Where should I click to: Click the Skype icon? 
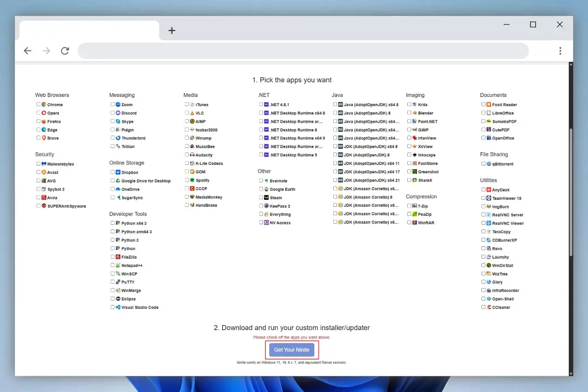118,121
